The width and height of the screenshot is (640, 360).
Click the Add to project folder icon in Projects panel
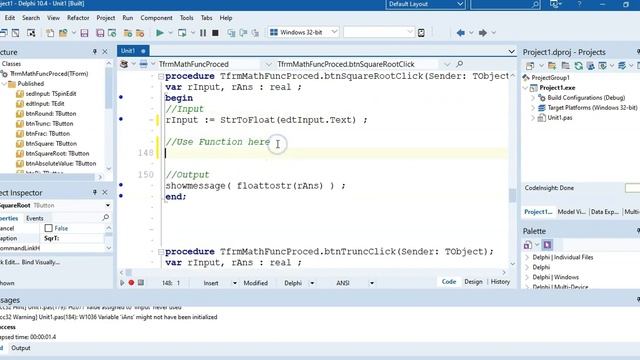(552, 66)
